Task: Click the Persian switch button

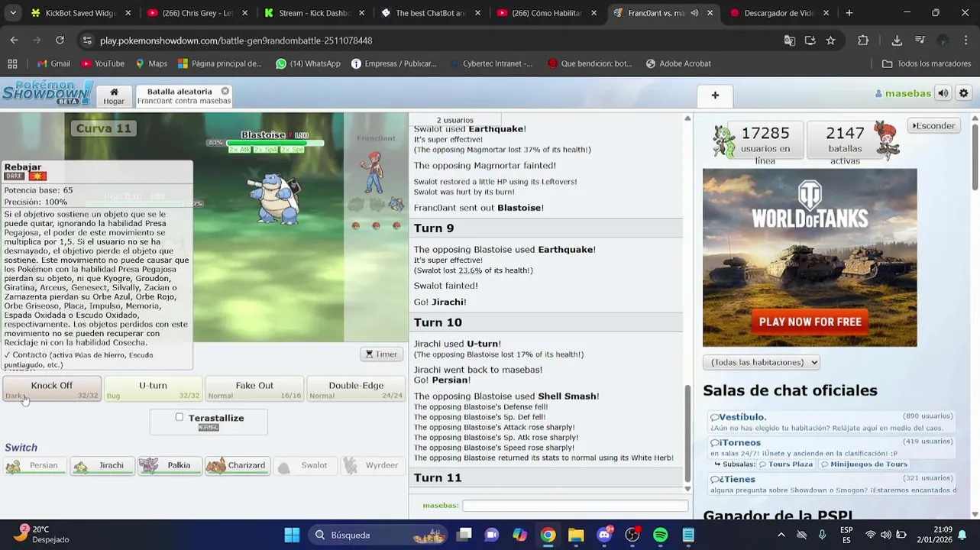Action: [x=34, y=465]
